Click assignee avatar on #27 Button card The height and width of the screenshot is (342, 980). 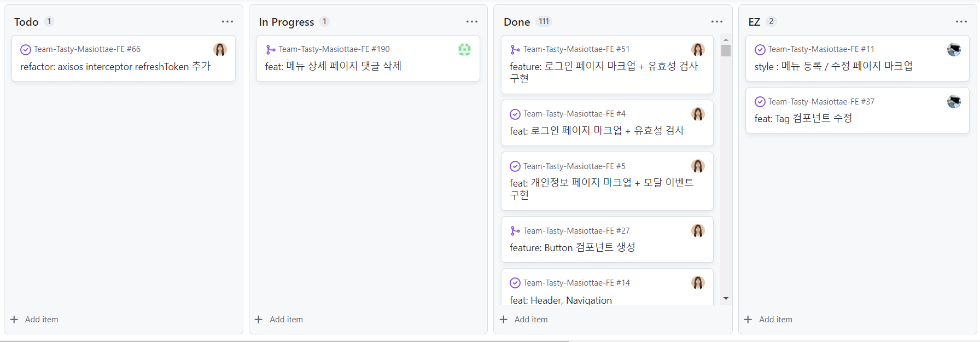pyautogui.click(x=698, y=231)
